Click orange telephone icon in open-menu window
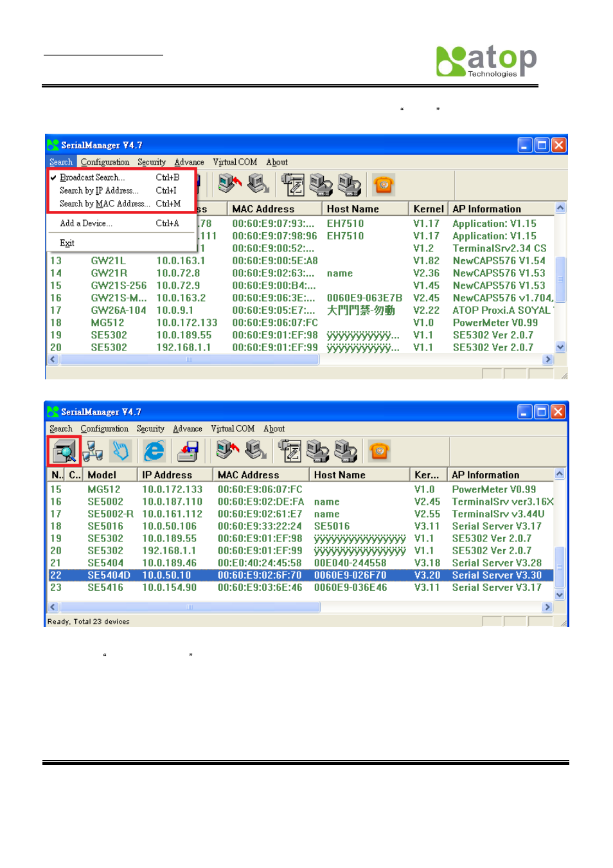This screenshot has height=868, width=613. [384, 185]
